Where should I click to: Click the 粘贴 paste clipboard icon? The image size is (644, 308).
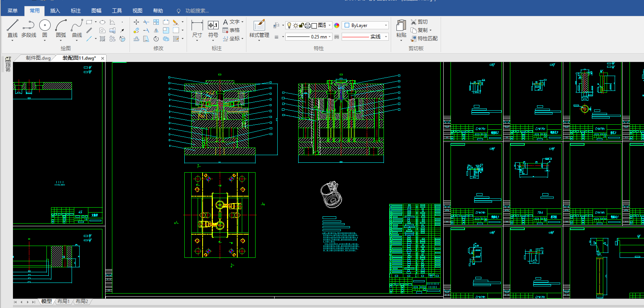click(401, 25)
